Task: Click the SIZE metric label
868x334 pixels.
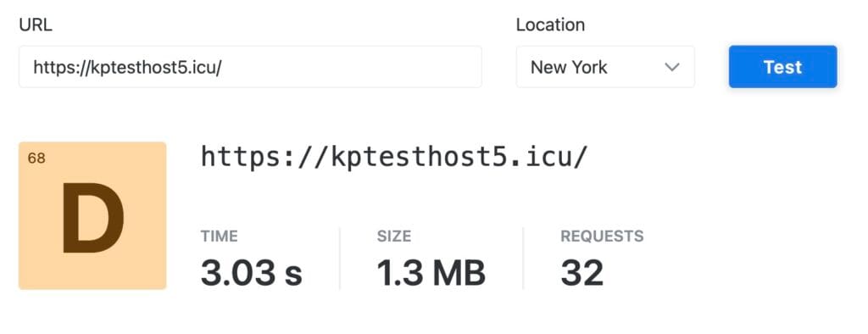Action: tap(394, 236)
